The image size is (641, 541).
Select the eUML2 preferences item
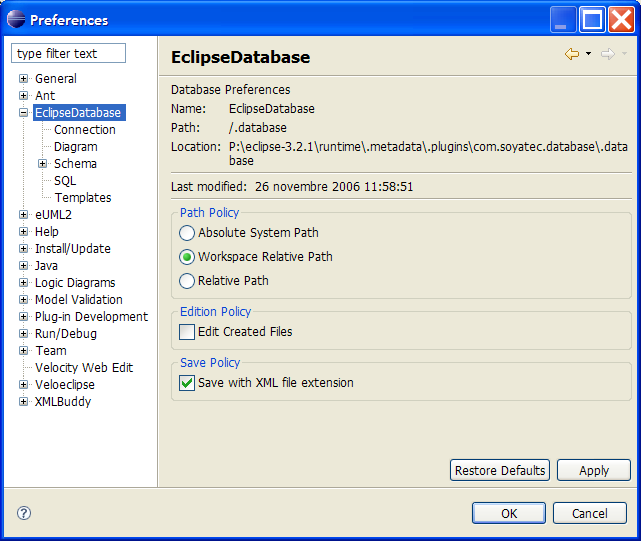(x=53, y=215)
